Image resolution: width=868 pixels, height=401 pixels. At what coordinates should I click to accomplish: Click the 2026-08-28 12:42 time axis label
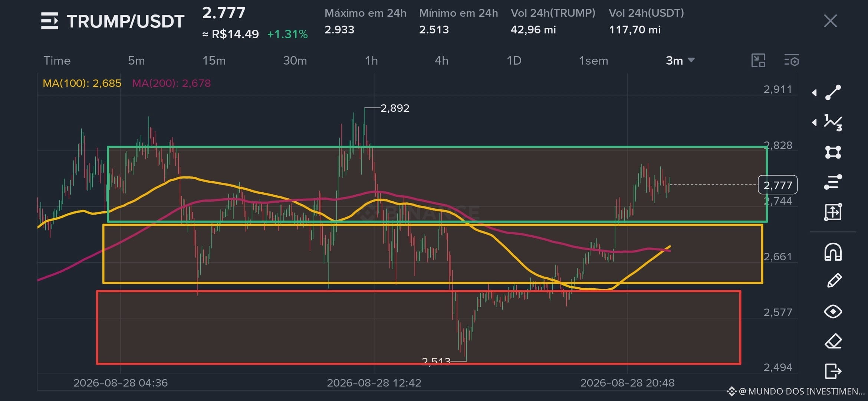(x=374, y=383)
